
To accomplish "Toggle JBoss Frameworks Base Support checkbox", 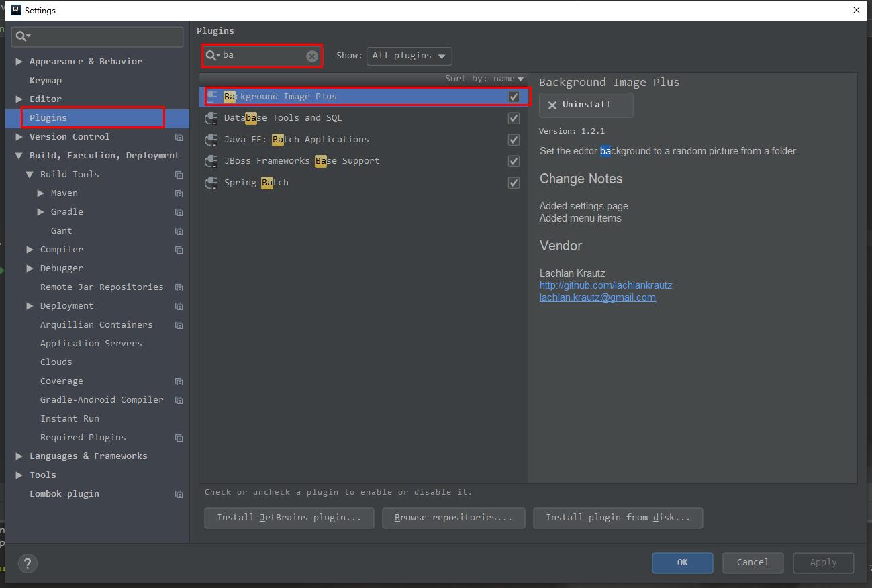I will pyautogui.click(x=514, y=161).
